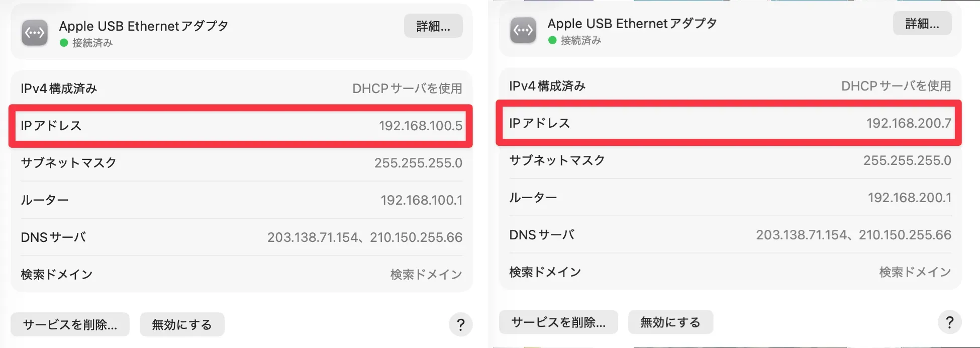Open help with right panel's question mark
This screenshot has height=348, width=980.
949,322
